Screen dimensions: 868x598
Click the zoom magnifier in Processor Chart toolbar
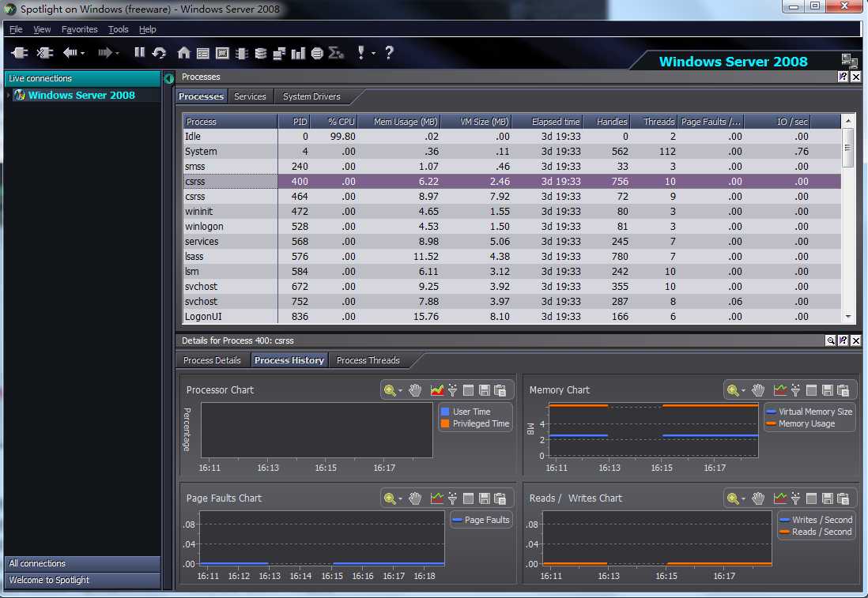tap(390, 390)
